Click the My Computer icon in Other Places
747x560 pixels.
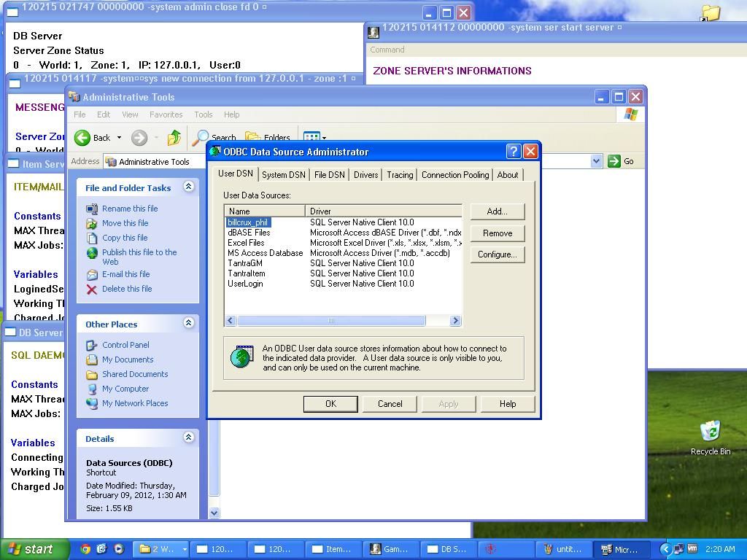click(x=92, y=389)
